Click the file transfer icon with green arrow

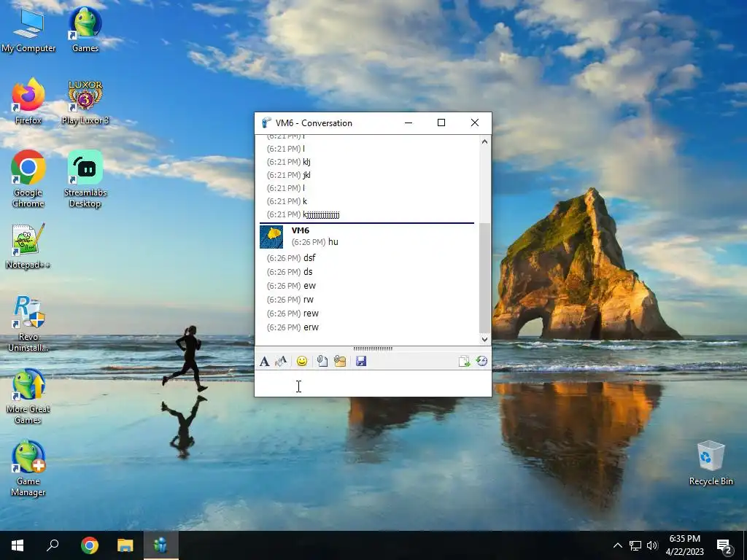pyautogui.click(x=464, y=362)
